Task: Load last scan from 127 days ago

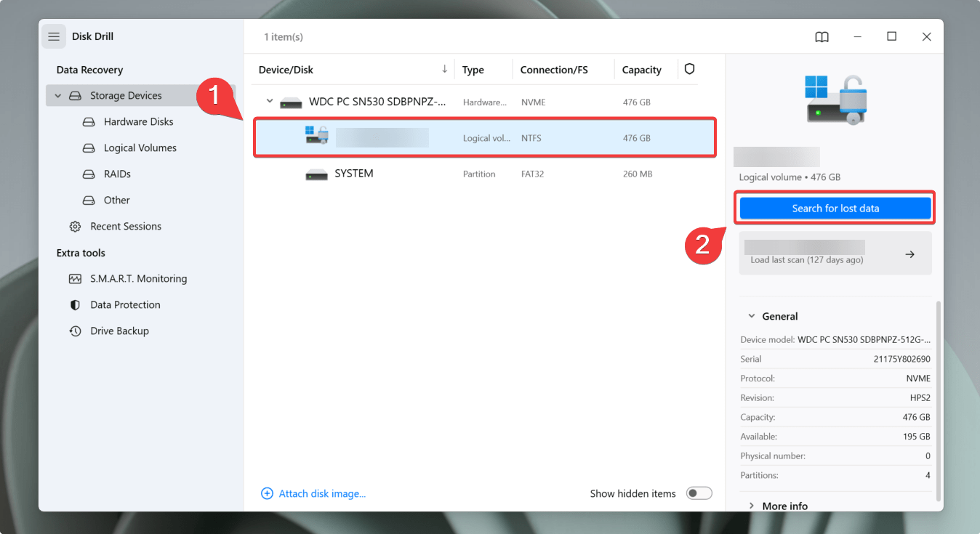Action: 835,254
